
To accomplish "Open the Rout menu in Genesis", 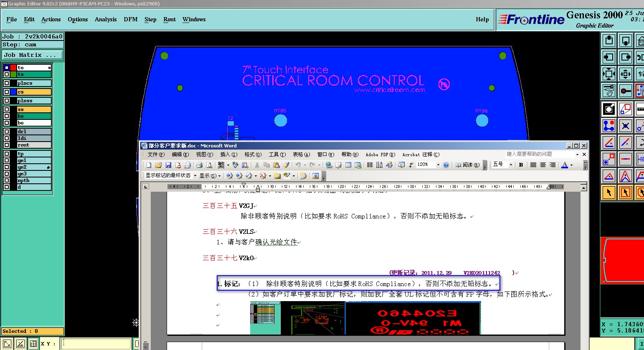I will pyautogui.click(x=170, y=19).
